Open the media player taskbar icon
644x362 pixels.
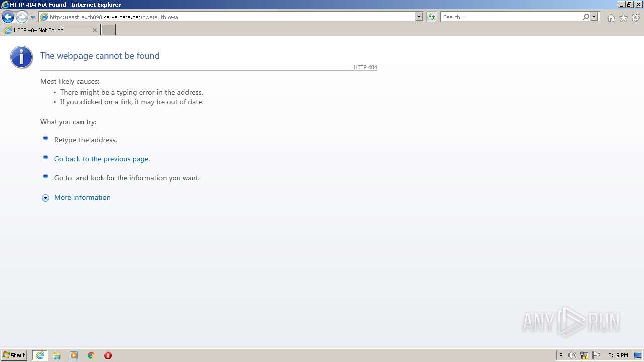pos(74,355)
